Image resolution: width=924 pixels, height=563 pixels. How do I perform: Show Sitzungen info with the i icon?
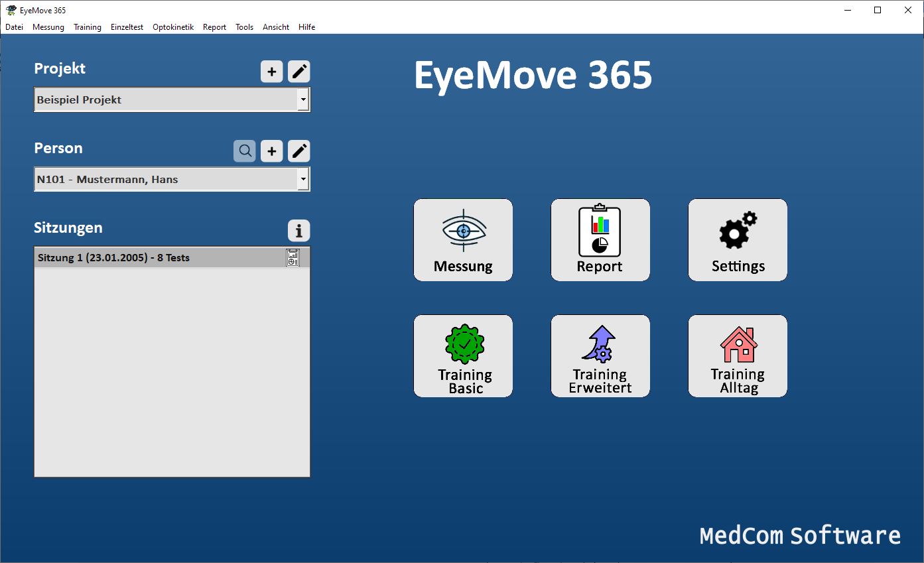click(x=299, y=231)
